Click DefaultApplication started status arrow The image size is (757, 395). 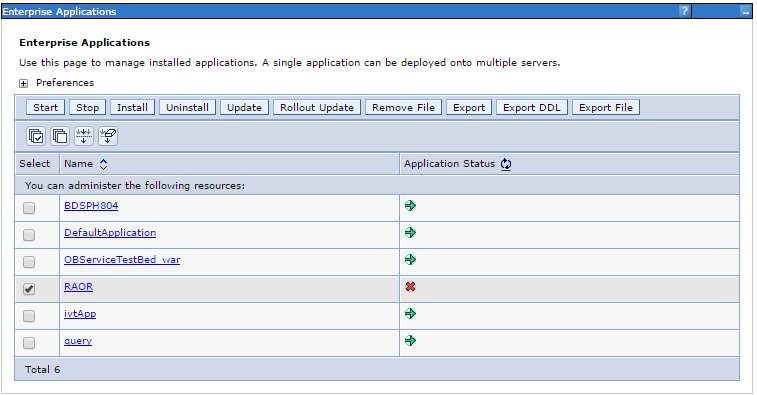click(410, 233)
